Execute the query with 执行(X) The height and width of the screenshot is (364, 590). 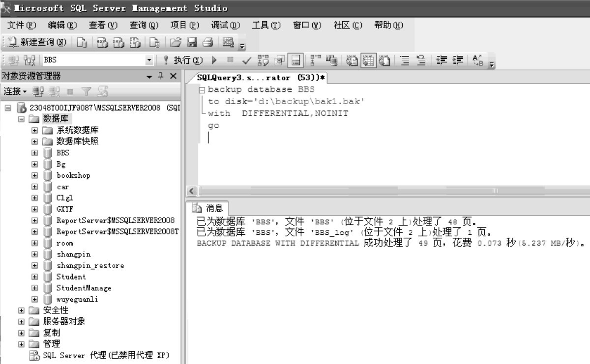click(x=182, y=60)
